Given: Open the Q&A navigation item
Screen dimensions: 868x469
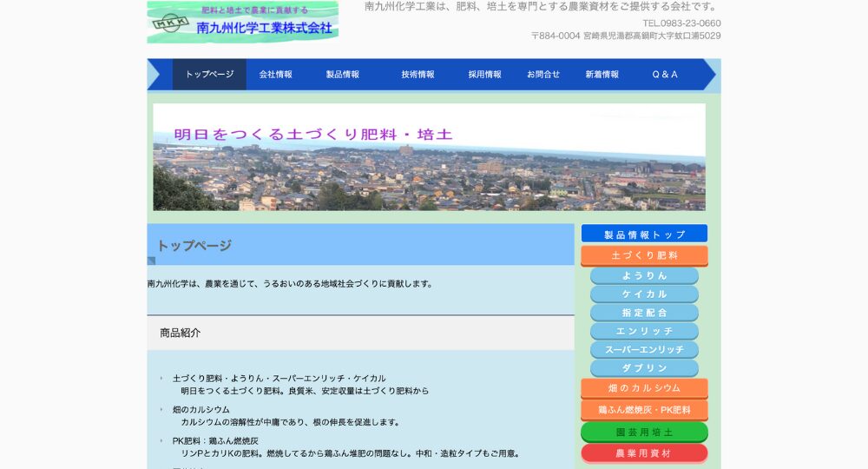Looking at the screenshot, I should click(665, 74).
